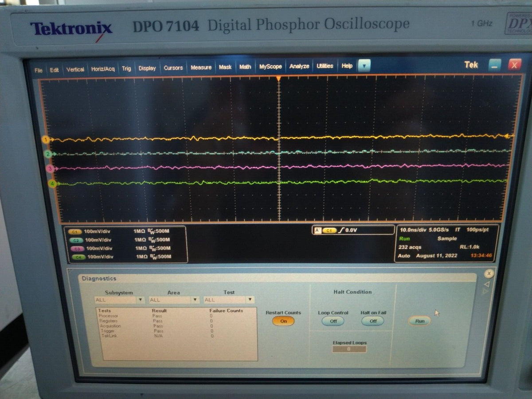Click the 5.0GS/s sample rate readout

[x=439, y=230]
